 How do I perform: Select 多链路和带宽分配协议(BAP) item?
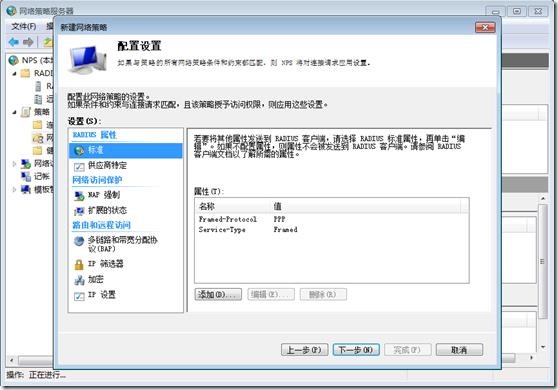(115, 244)
